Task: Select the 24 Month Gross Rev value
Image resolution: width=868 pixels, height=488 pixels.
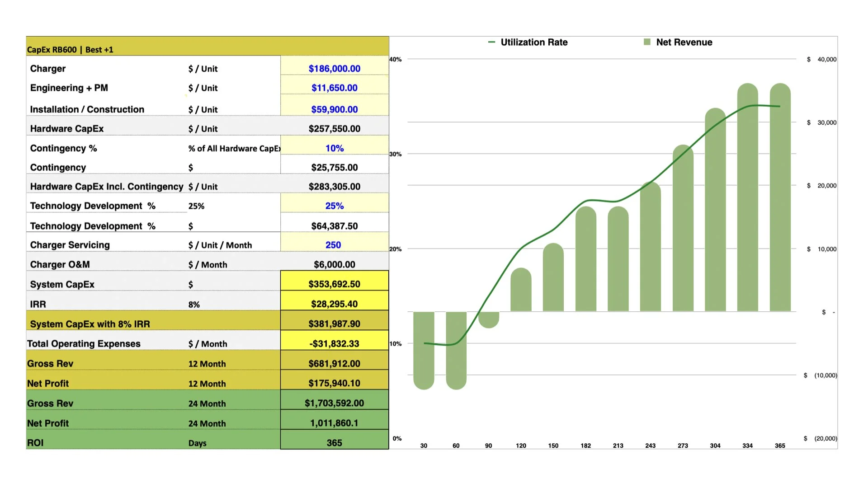Action: [x=334, y=403]
